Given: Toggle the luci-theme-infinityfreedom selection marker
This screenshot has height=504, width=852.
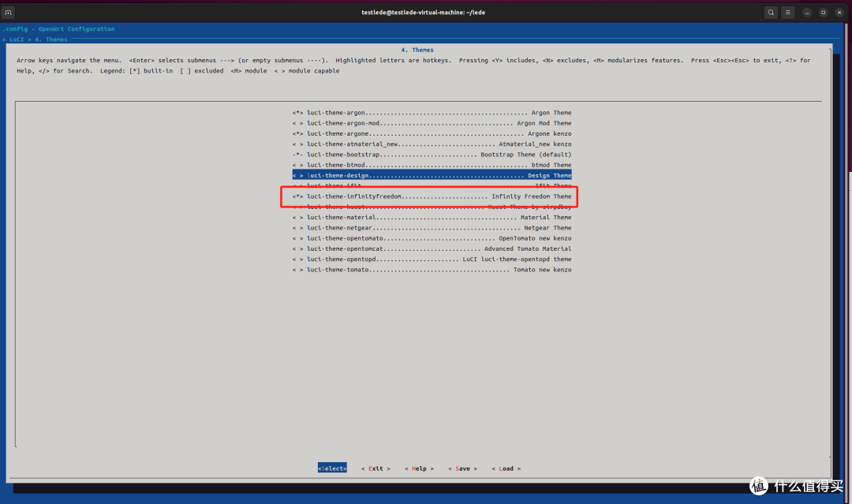Looking at the screenshot, I should point(297,196).
